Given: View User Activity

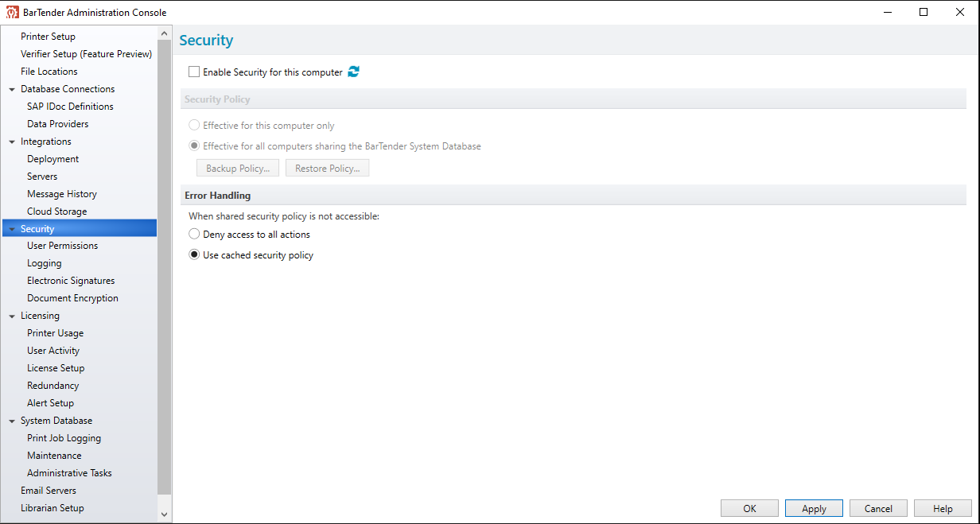Looking at the screenshot, I should (x=53, y=351).
